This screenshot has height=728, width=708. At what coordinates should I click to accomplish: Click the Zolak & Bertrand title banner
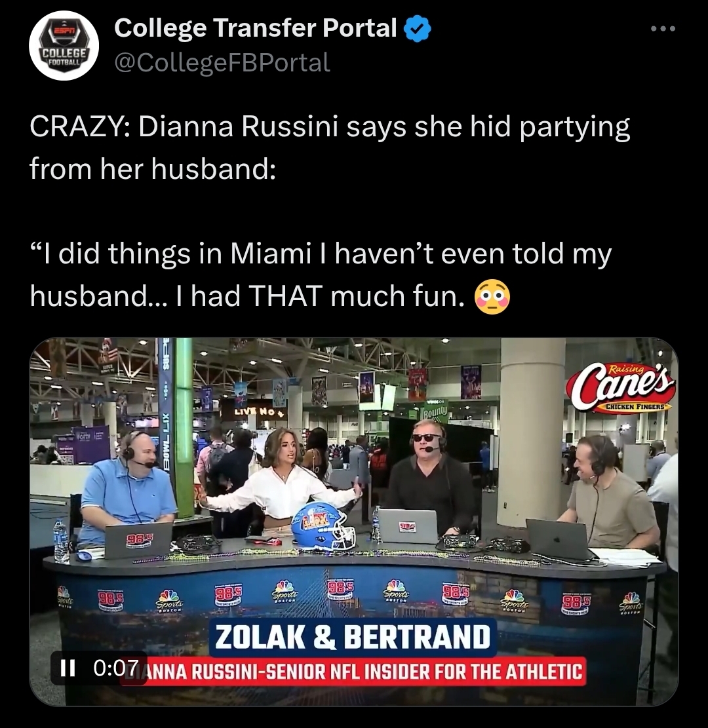(353, 636)
